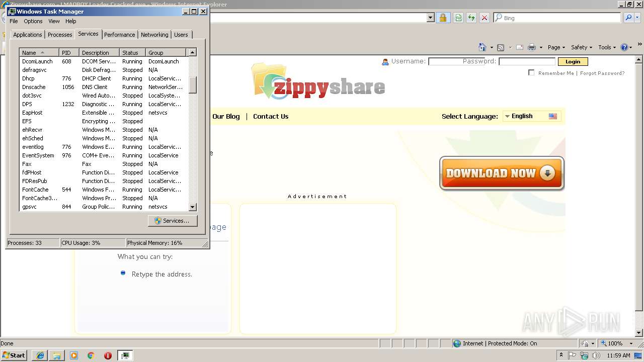Open the Home button dropdown arrow
The width and height of the screenshot is (644, 362).
pyautogui.click(x=492, y=47)
